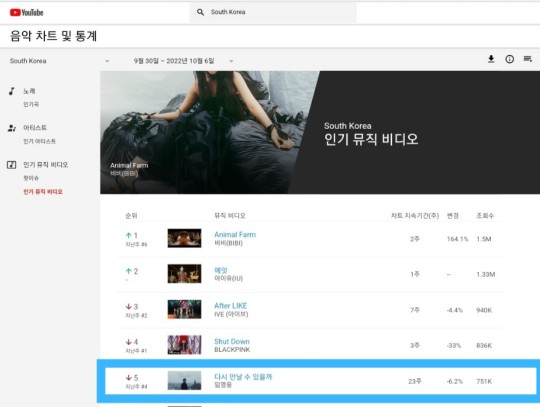This screenshot has height=407, width=540.
Task: Open the Shut Down BLACKPINK link
Action: click(232, 341)
